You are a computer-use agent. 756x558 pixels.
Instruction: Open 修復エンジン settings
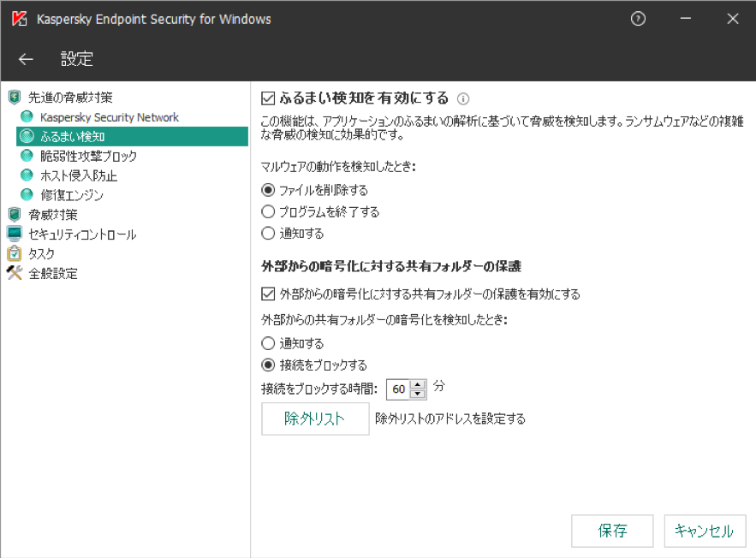tap(72, 194)
